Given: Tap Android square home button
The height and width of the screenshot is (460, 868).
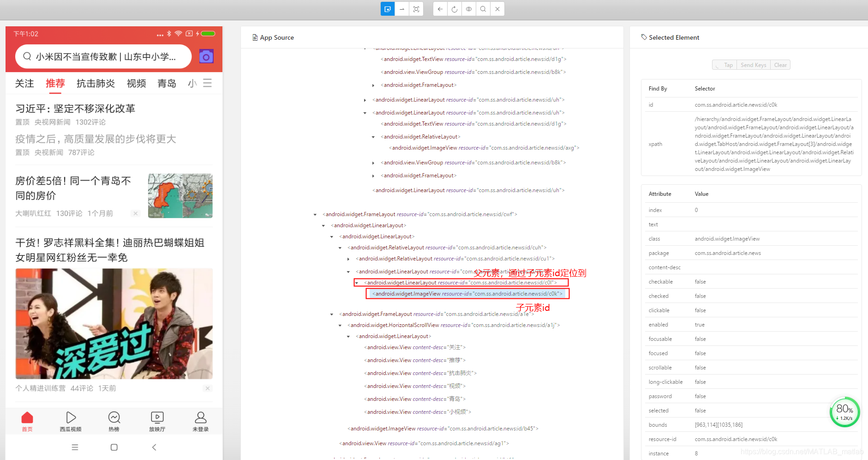Looking at the screenshot, I should [114, 447].
